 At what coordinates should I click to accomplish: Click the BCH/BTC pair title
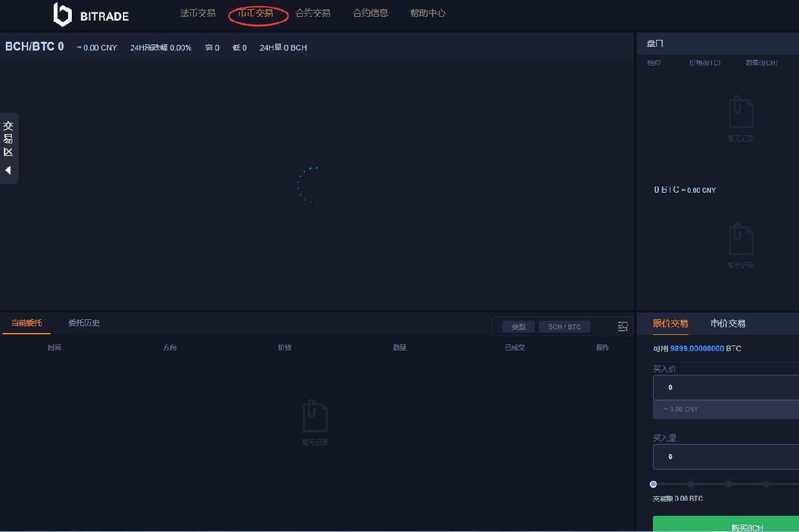[x=34, y=47]
